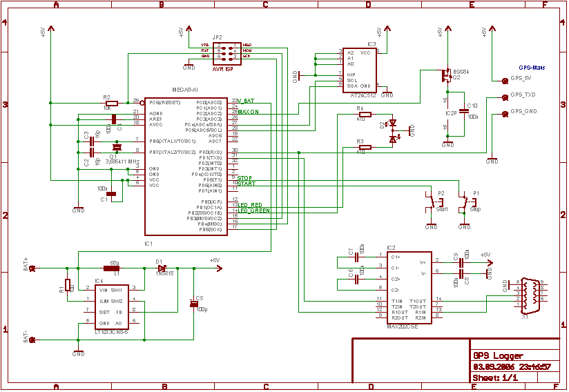Select the START net label
569x392 pixels.
tap(247, 184)
